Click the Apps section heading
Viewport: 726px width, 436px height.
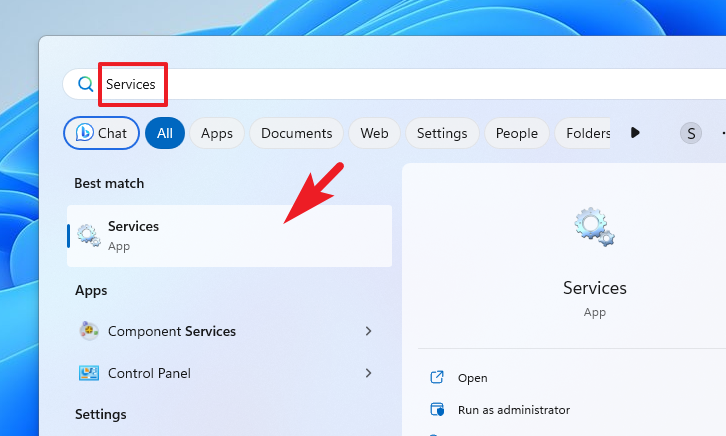click(x=91, y=291)
